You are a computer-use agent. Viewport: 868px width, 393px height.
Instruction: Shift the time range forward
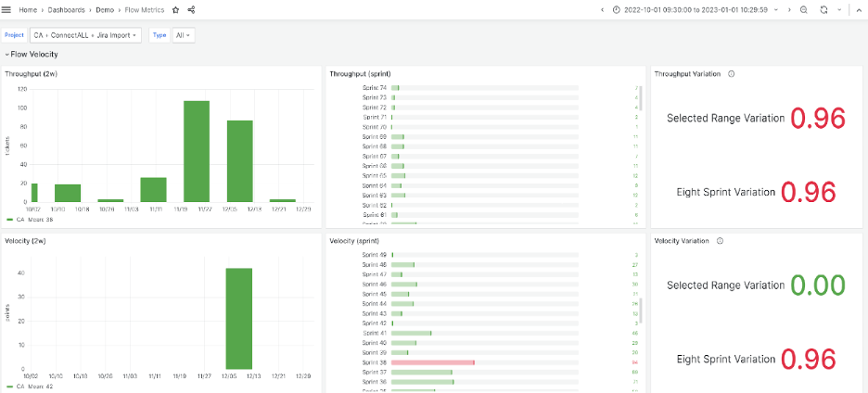[x=789, y=9]
